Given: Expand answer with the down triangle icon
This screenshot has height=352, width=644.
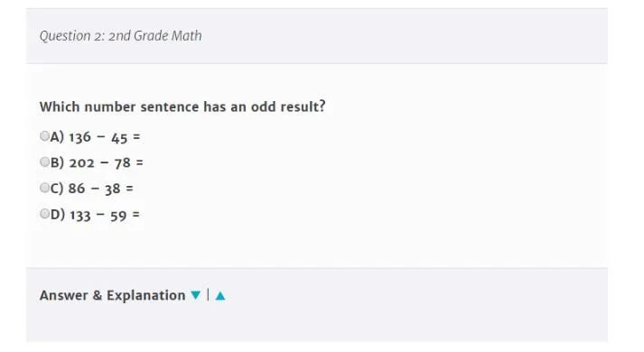Looking at the screenshot, I should pyautogui.click(x=196, y=295).
